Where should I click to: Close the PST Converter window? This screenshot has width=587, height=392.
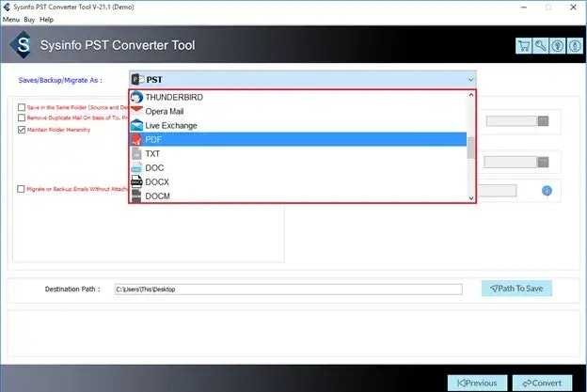click(x=573, y=8)
